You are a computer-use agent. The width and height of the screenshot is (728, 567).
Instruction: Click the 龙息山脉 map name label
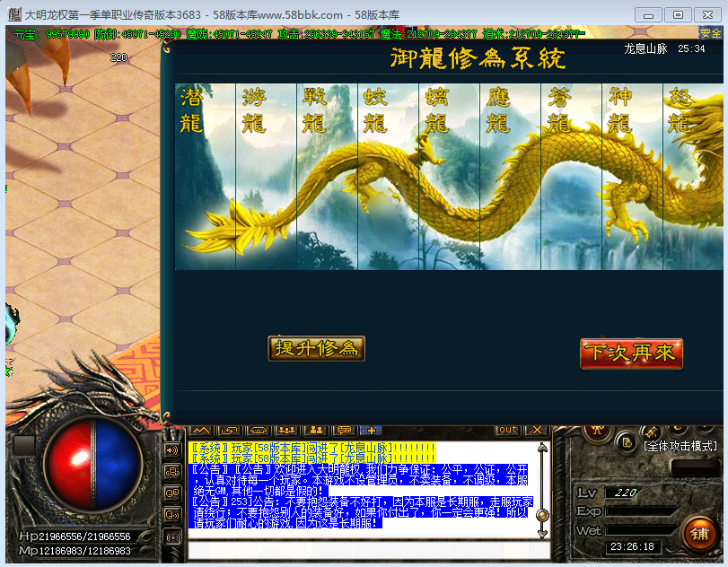(x=645, y=48)
